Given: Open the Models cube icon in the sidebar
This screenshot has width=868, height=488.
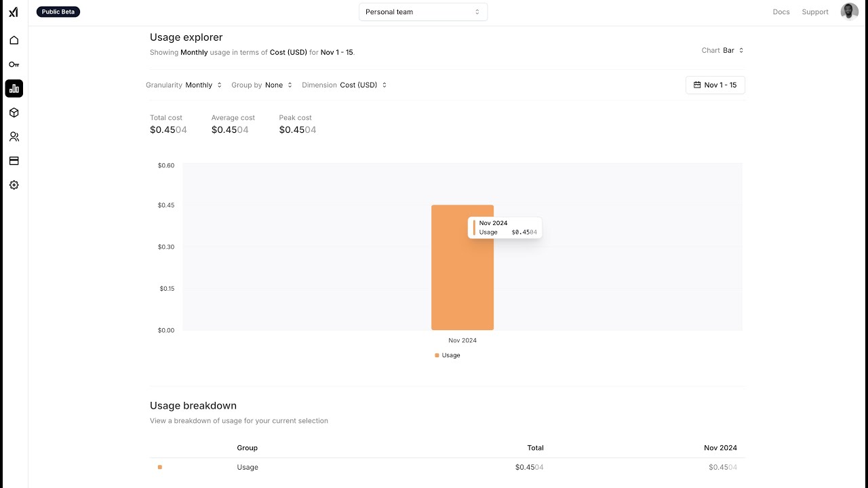Looking at the screenshot, I should pos(14,113).
